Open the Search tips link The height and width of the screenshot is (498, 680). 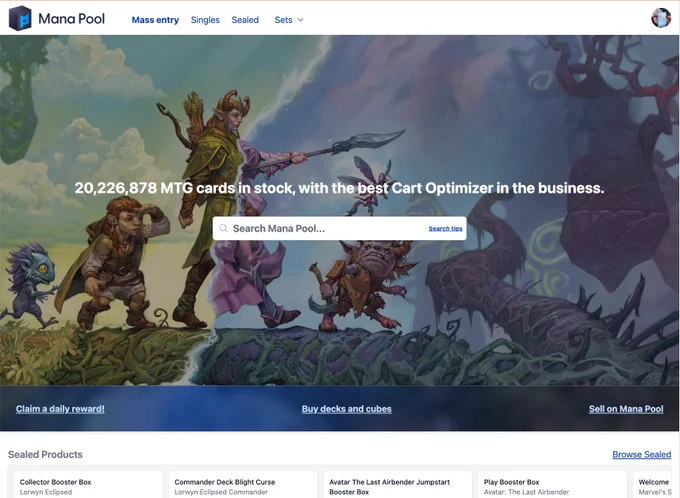point(445,229)
